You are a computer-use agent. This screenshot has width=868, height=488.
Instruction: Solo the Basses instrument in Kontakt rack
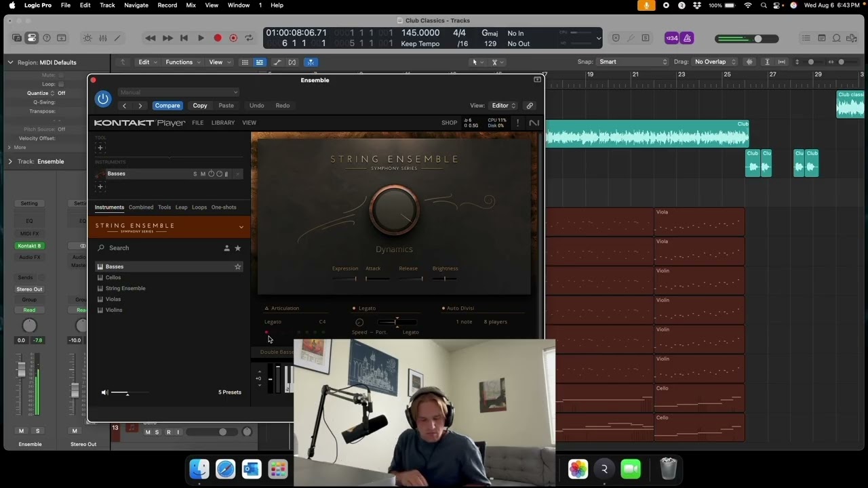click(195, 174)
